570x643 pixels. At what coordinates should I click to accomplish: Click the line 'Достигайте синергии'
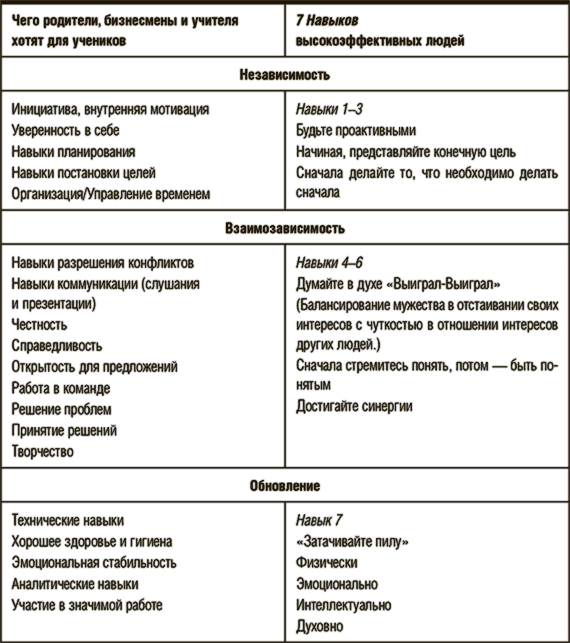pos(354,406)
